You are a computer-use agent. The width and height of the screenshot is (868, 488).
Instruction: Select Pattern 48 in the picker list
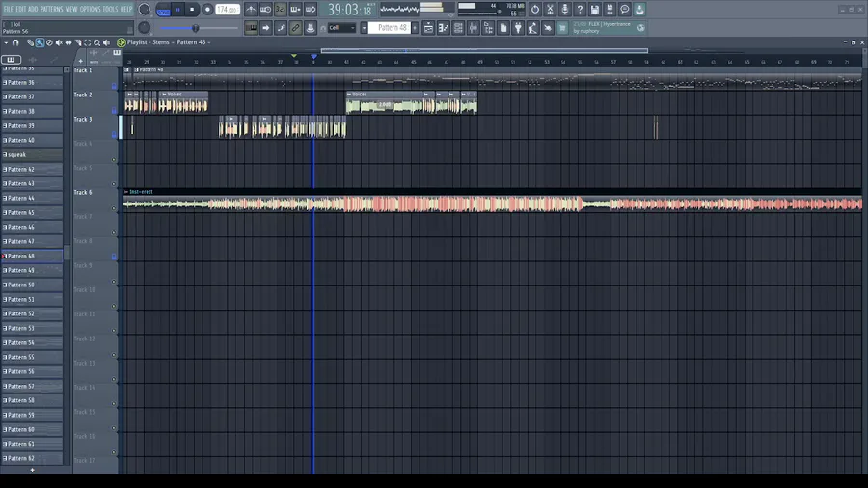tap(32, 257)
